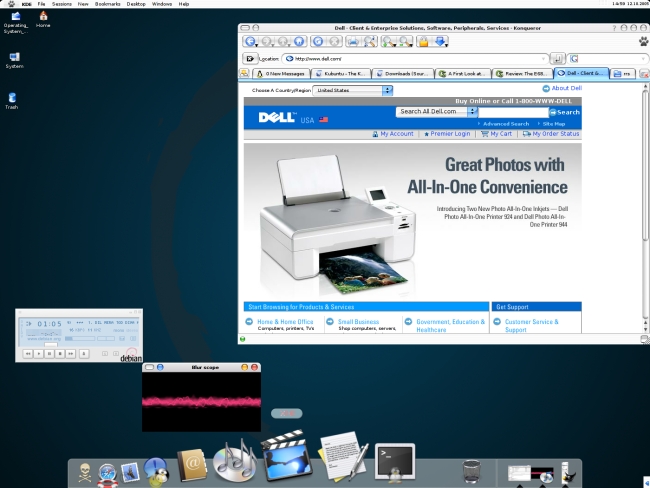This screenshot has height=488, width=650.
Task: Launch the music notes CD player in dock
Action: [x=235, y=461]
